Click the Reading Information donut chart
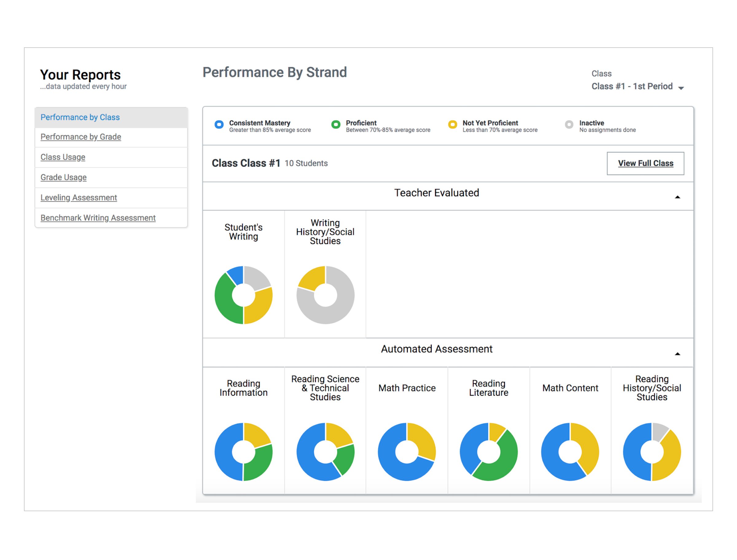The height and width of the screenshot is (560, 737). tap(243, 452)
